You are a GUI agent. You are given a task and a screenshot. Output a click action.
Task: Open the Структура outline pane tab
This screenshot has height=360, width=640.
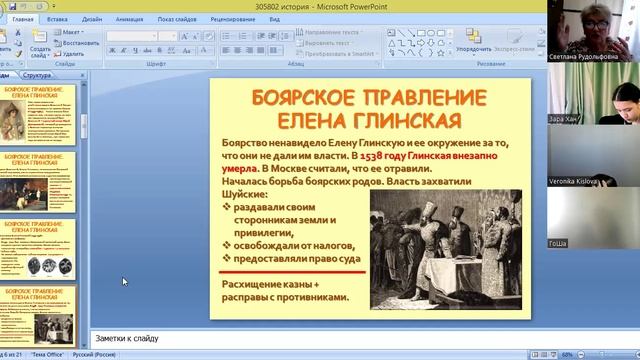[37, 75]
